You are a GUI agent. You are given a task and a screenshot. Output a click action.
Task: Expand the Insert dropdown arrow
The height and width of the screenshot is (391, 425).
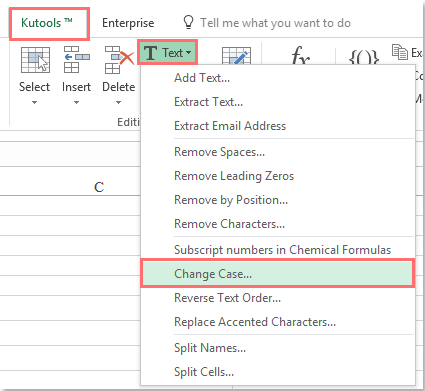76,103
